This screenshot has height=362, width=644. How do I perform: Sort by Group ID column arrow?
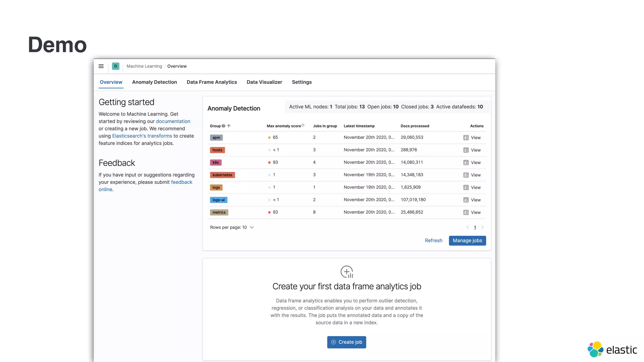229,126
